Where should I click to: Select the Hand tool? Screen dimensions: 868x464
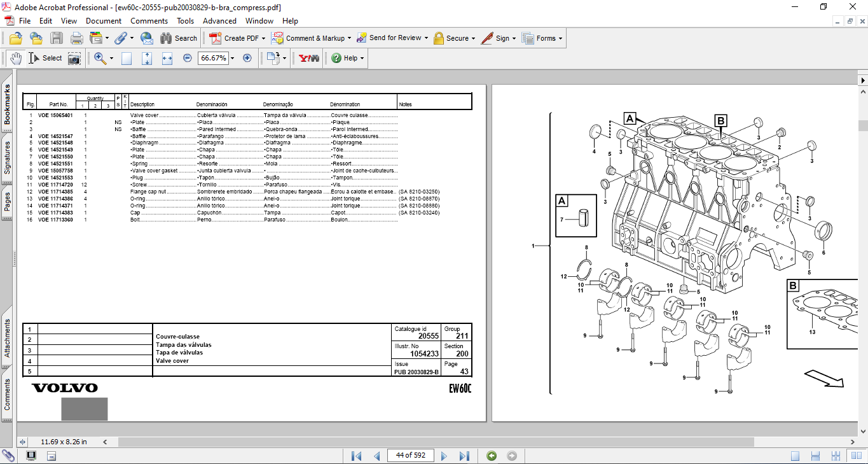[16, 58]
